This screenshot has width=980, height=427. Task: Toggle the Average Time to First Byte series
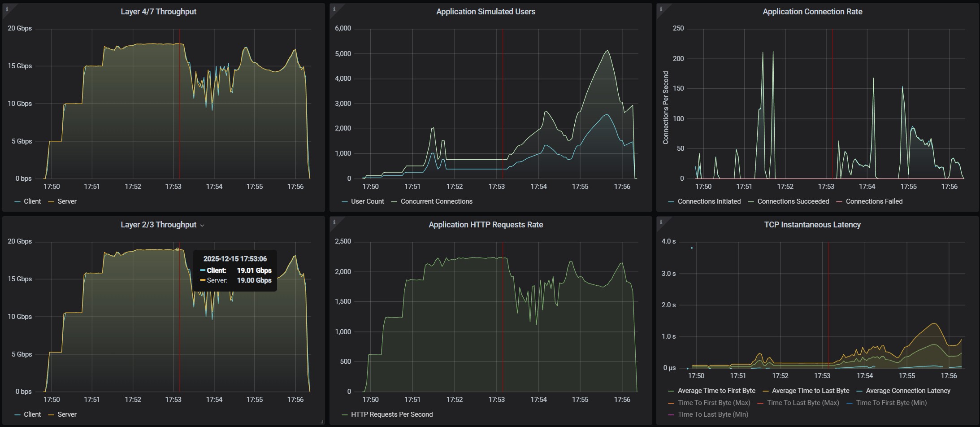coord(716,391)
